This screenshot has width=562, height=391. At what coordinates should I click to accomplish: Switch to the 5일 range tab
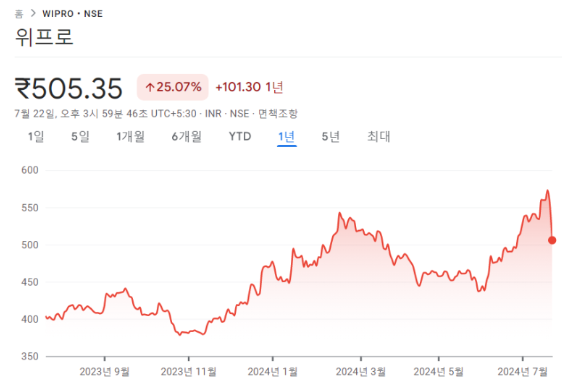pos(80,136)
